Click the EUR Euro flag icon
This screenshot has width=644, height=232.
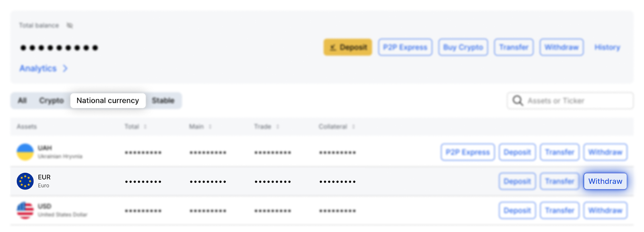pos(25,181)
